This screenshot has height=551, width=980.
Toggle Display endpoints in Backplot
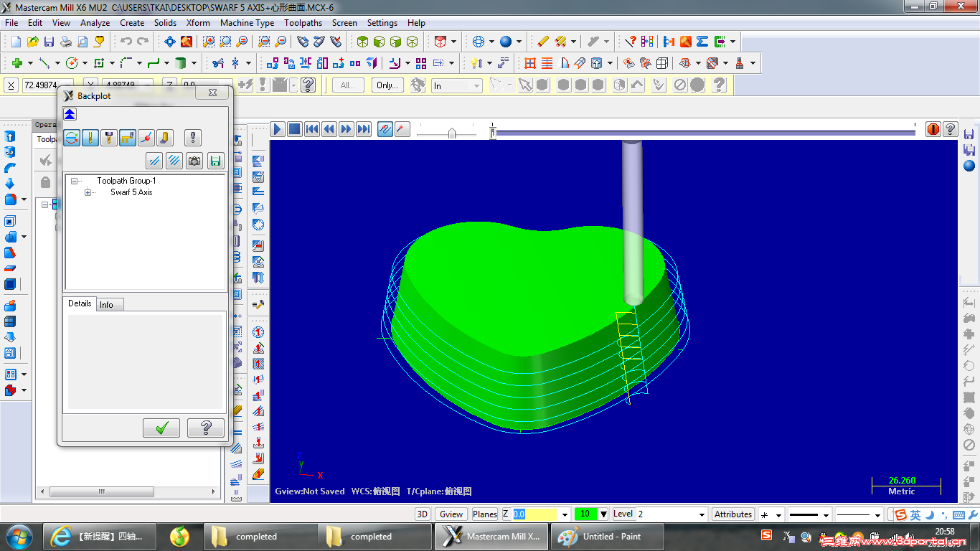point(146,138)
